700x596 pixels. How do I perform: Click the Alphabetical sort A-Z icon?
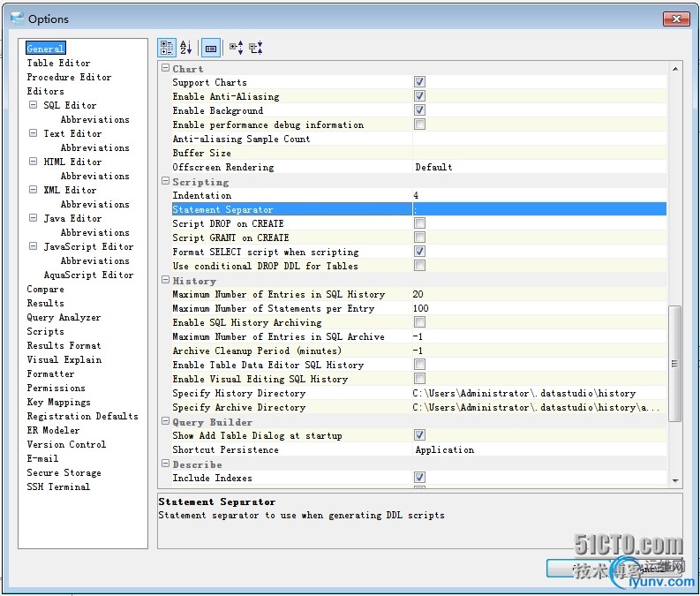pyautogui.click(x=185, y=48)
